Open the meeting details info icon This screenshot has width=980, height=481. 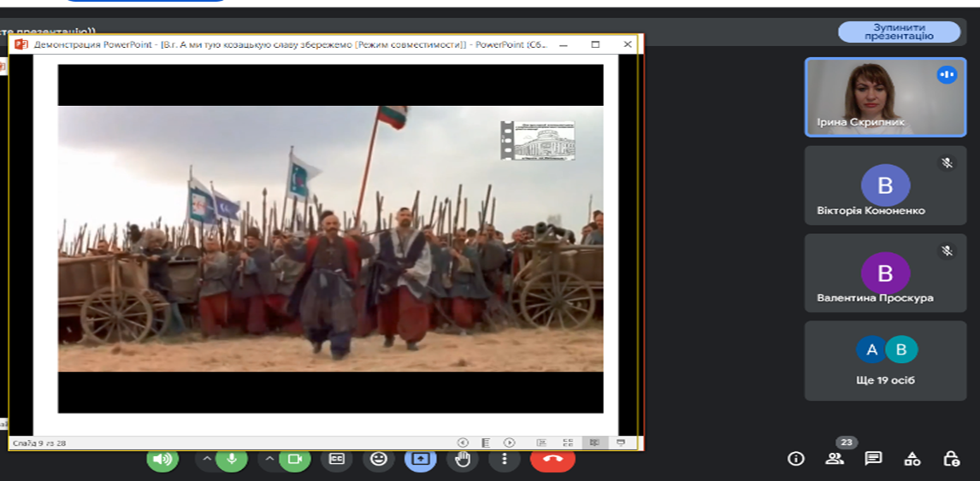pos(796,459)
